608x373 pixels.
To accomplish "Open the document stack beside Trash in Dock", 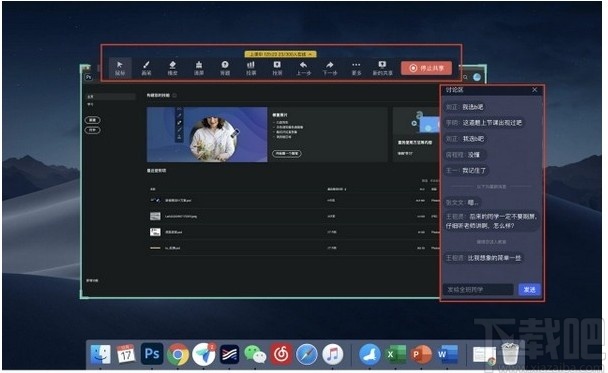I will (x=484, y=355).
